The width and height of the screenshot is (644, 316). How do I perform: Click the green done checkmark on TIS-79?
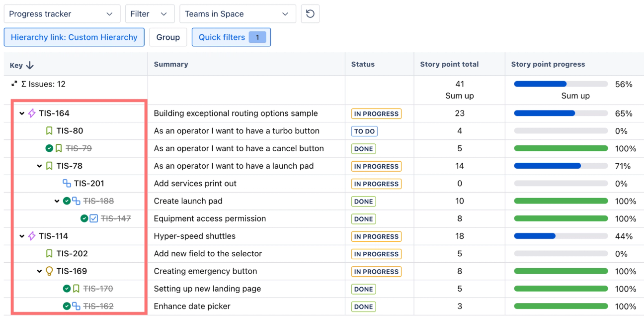pyautogui.click(x=49, y=148)
